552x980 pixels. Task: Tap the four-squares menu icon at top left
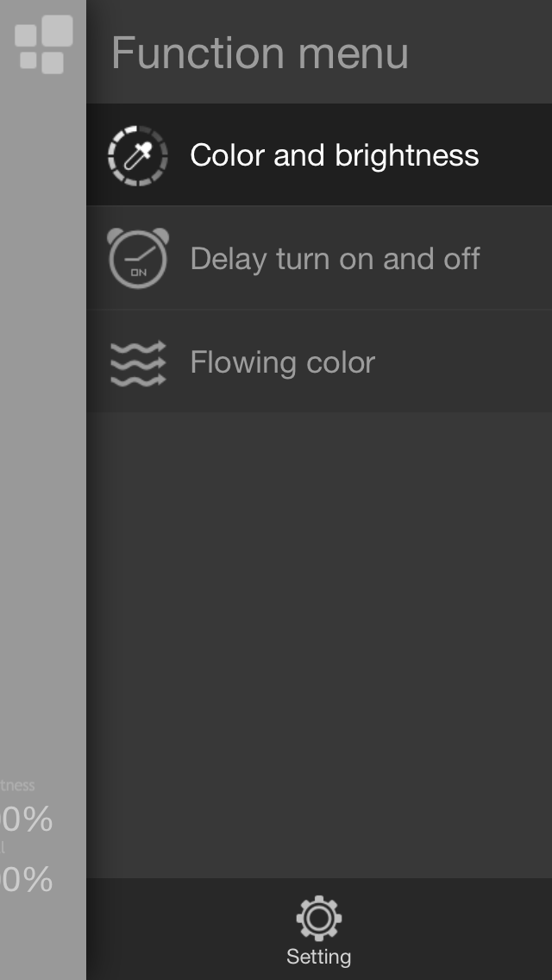pyautogui.click(x=43, y=45)
